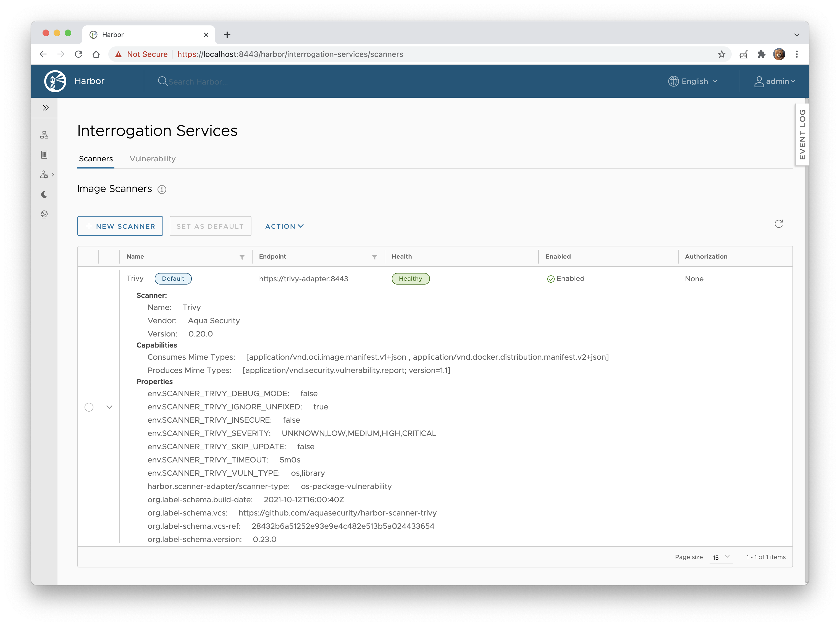Change the page size dropdown
The height and width of the screenshot is (626, 840).
[x=721, y=557]
